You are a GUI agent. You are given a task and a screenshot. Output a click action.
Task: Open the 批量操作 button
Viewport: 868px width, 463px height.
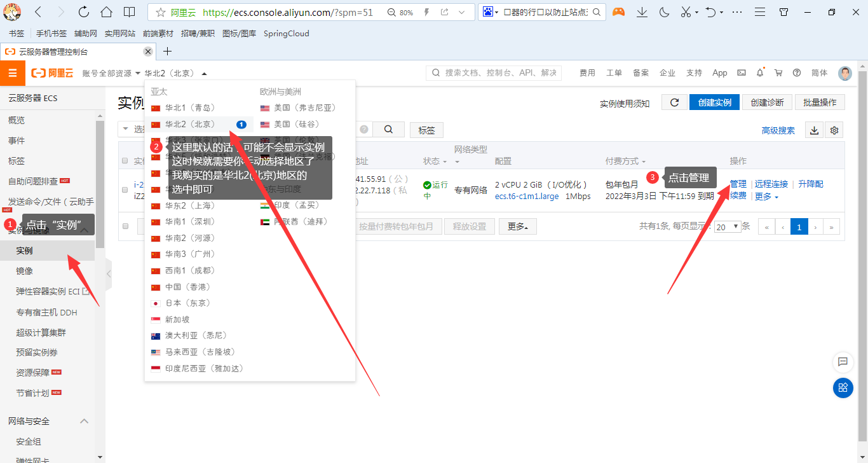pyautogui.click(x=820, y=102)
